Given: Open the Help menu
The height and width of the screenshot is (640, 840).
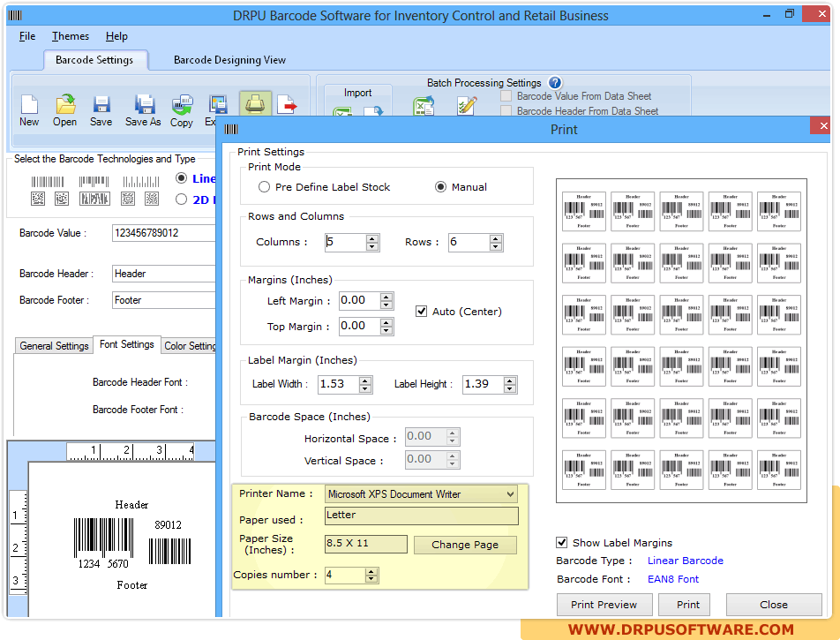Looking at the screenshot, I should point(116,36).
